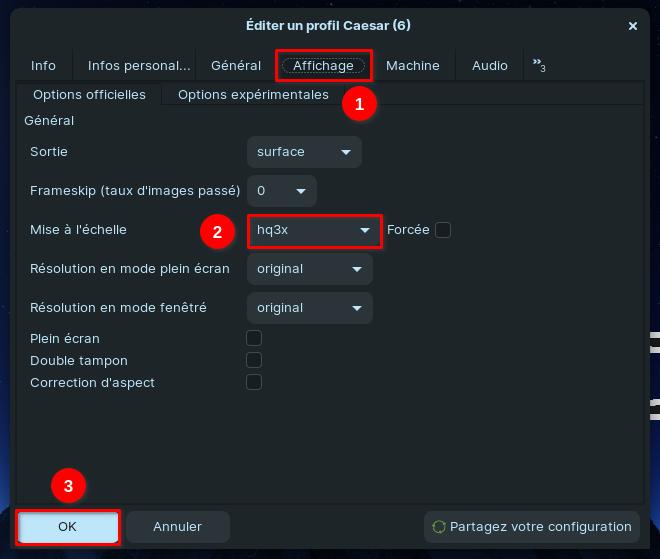Viewport: 660px width, 559px height.
Task: Click the OK button
Action: 68,527
